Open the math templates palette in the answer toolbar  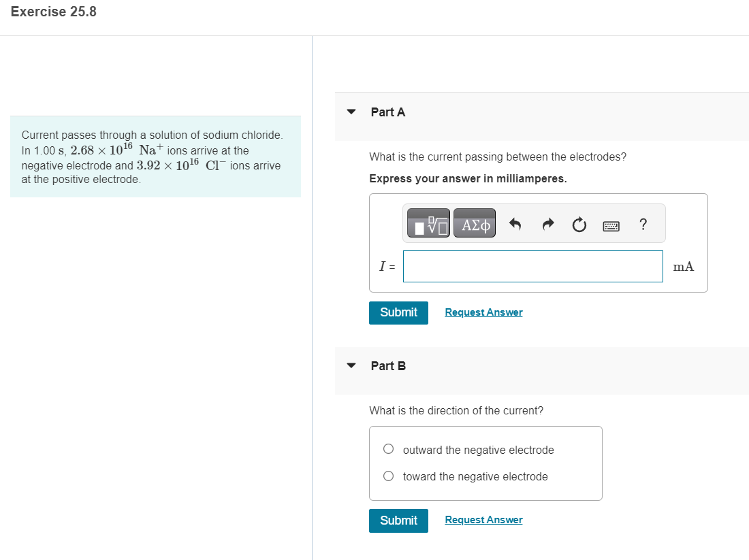[x=428, y=223]
